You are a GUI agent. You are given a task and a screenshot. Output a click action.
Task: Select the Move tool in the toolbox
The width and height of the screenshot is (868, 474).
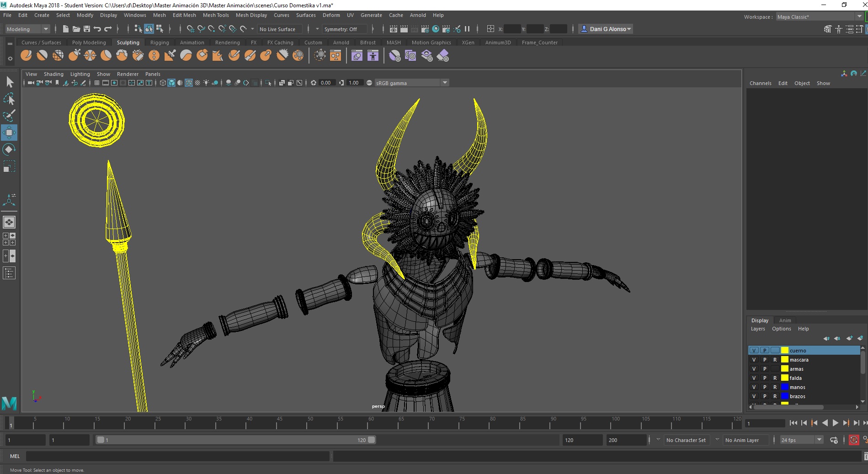pos(9,133)
